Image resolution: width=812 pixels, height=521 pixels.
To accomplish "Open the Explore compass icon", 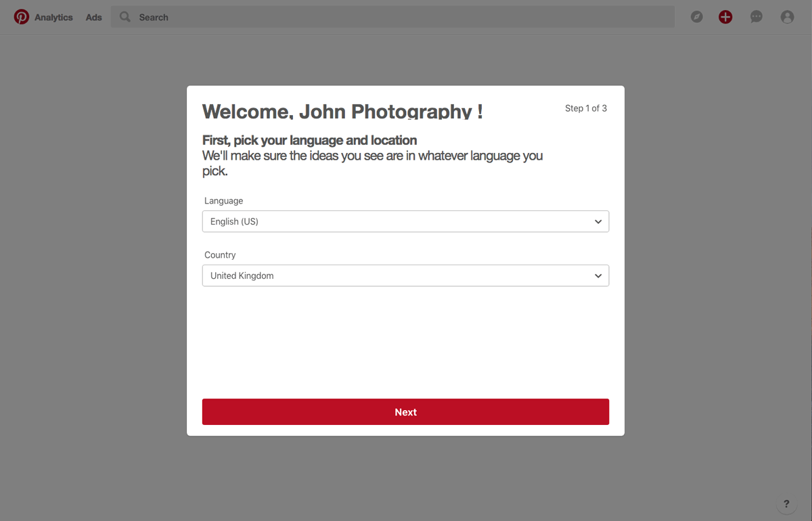I will pyautogui.click(x=696, y=16).
